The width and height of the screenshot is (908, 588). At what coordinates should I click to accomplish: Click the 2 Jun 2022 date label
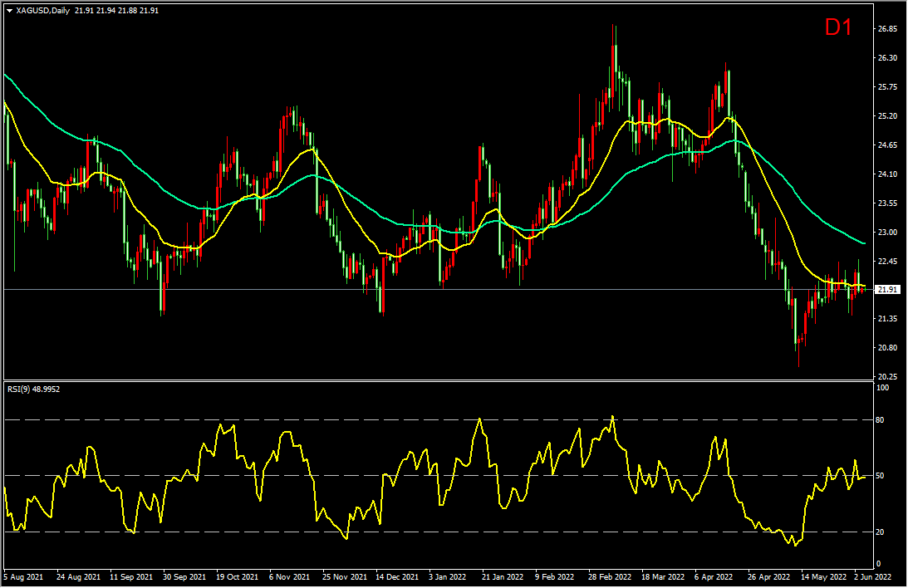click(x=873, y=577)
